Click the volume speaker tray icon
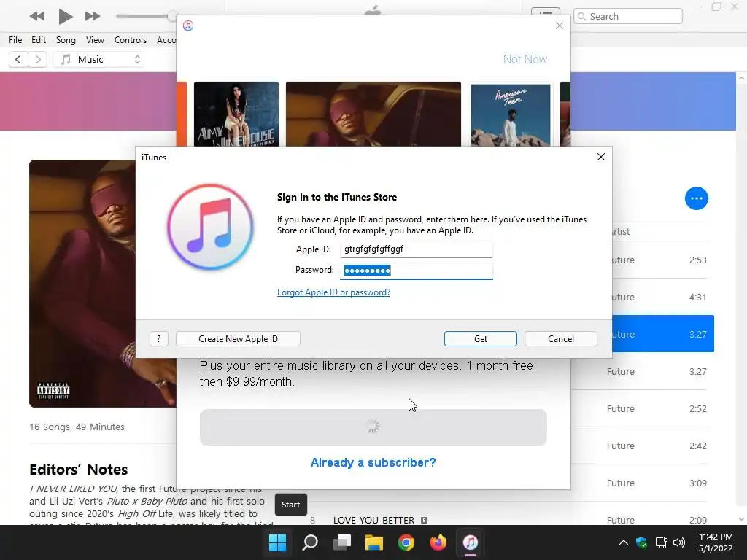The height and width of the screenshot is (560, 747). [x=679, y=542]
